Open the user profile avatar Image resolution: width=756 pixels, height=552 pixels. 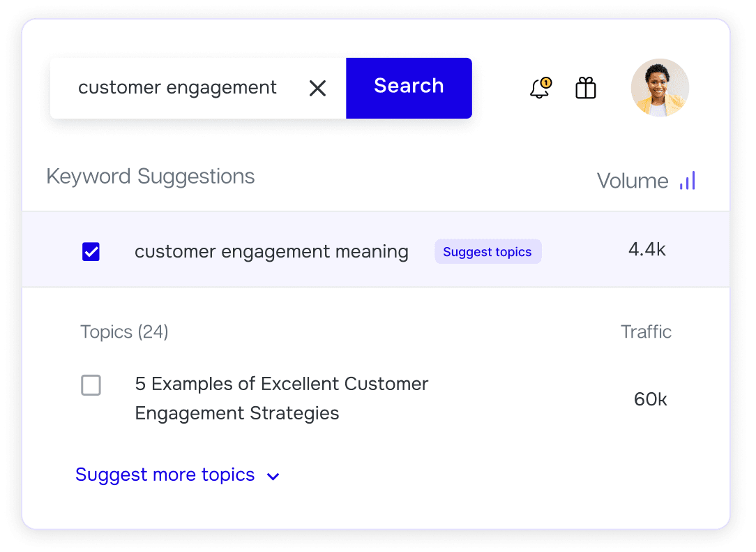(660, 88)
